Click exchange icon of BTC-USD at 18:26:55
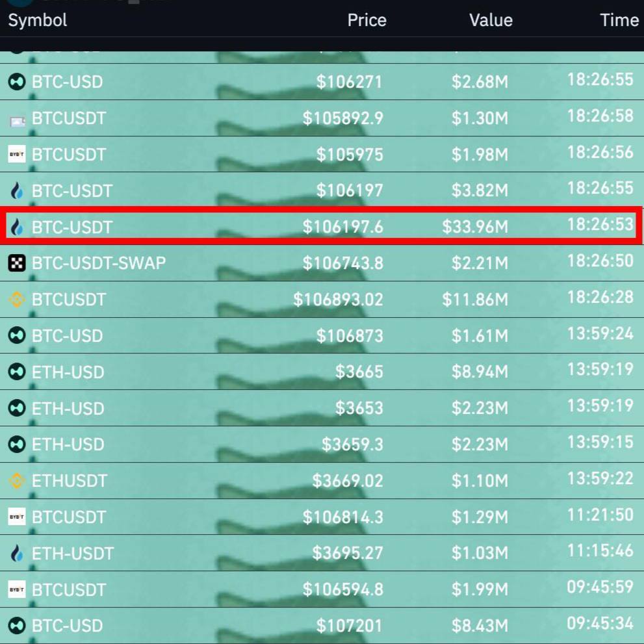 [17, 82]
